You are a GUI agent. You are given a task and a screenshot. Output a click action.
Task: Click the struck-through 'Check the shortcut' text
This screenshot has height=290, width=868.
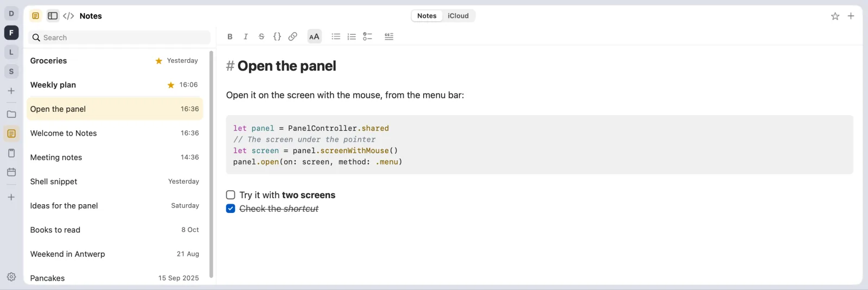point(279,209)
